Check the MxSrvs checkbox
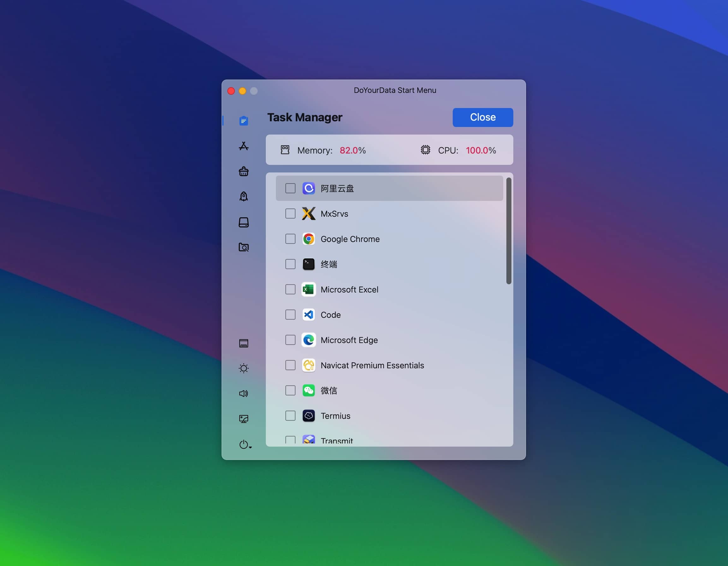This screenshot has width=728, height=566. click(x=290, y=214)
